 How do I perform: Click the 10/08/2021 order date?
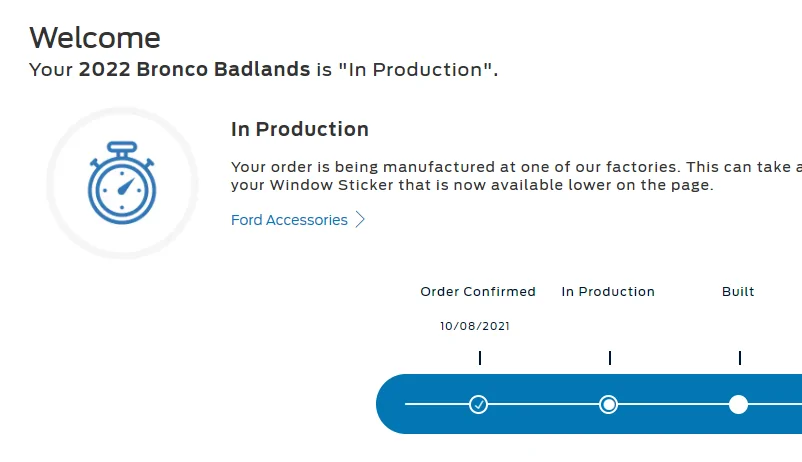[475, 326]
